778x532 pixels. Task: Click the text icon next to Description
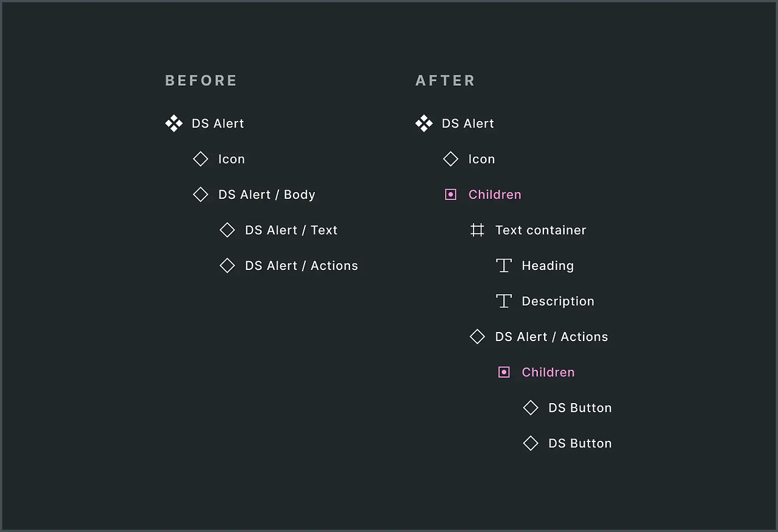(504, 301)
